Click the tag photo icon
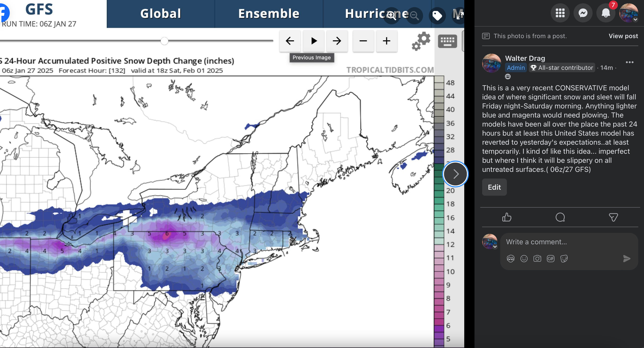This screenshot has width=644, height=348. [437, 15]
